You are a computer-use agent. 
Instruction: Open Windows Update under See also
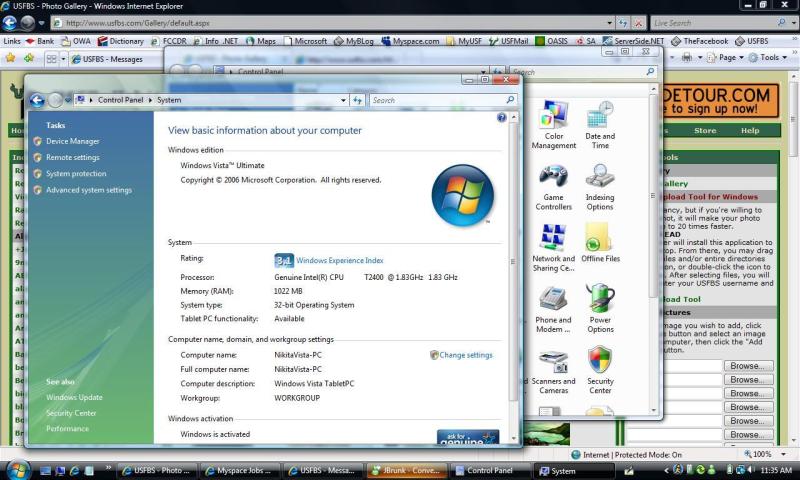pyautogui.click(x=74, y=397)
